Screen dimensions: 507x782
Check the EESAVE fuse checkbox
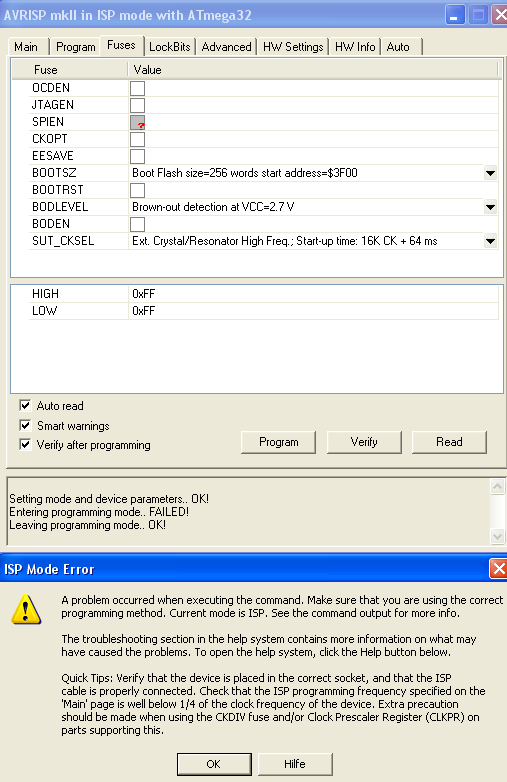138,156
